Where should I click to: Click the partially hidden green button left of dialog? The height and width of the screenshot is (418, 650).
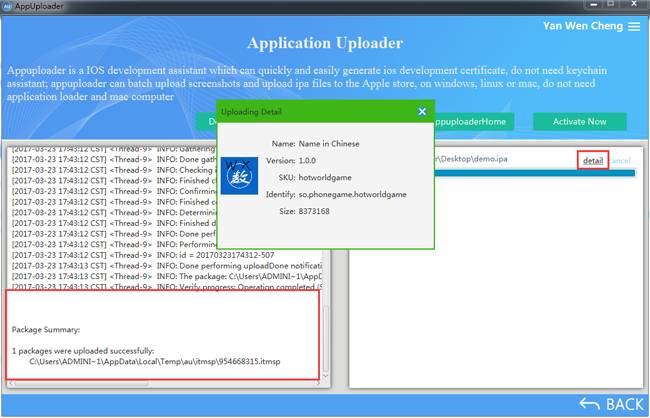(x=206, y=122)
